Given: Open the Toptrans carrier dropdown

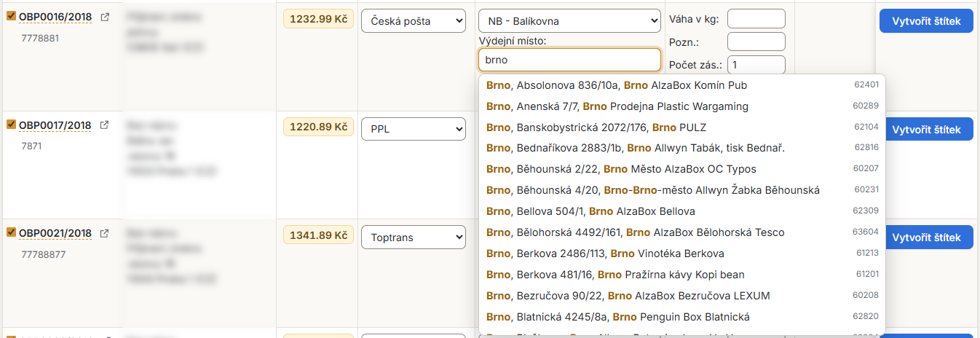Looking at the screenshot, I should [x=414, y=237].
